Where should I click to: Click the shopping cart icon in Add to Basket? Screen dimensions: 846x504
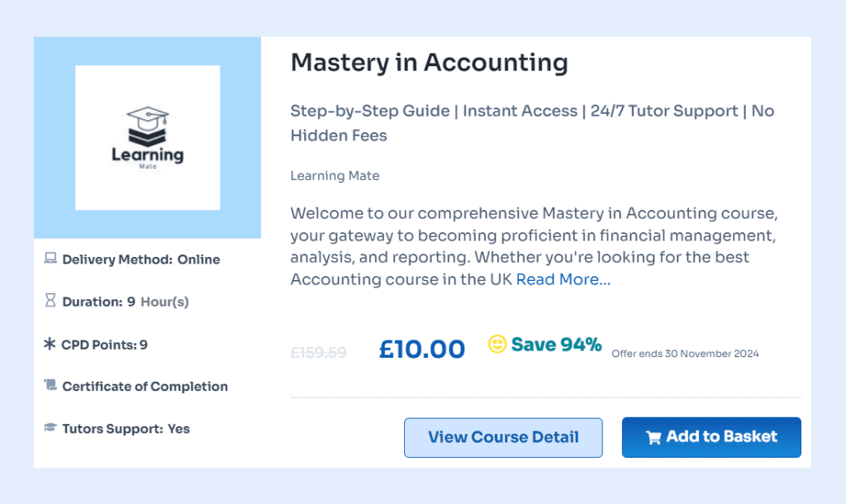pos(654,438)
